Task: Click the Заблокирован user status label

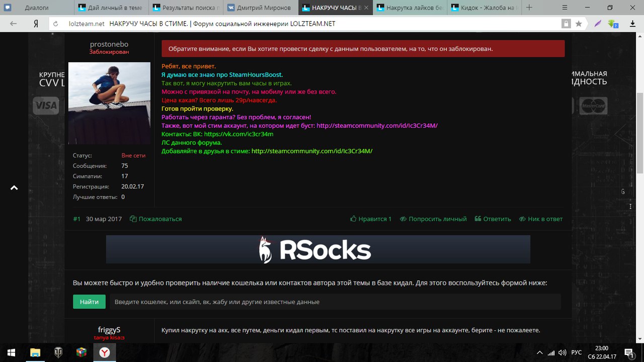Action: (x=109, y=52)
